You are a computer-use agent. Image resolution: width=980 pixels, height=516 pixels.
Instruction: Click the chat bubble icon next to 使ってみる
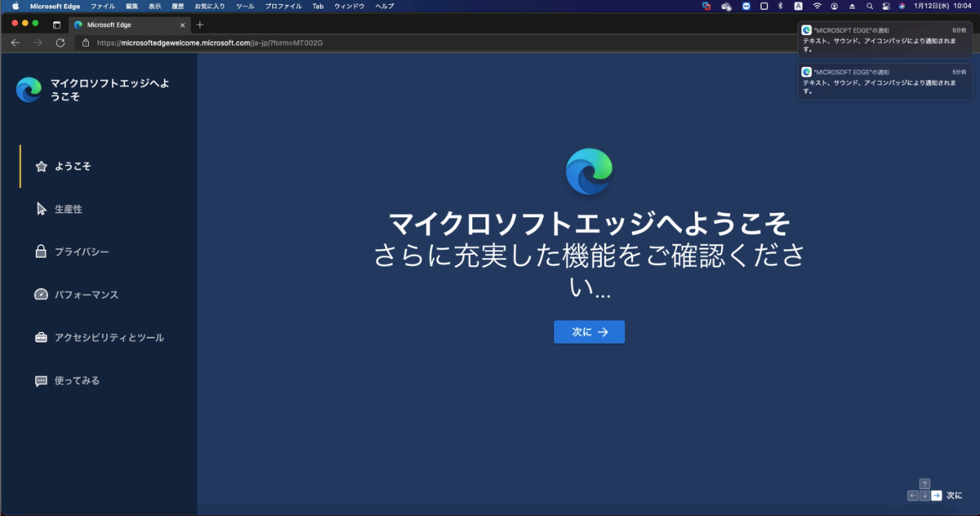(41, 380)
